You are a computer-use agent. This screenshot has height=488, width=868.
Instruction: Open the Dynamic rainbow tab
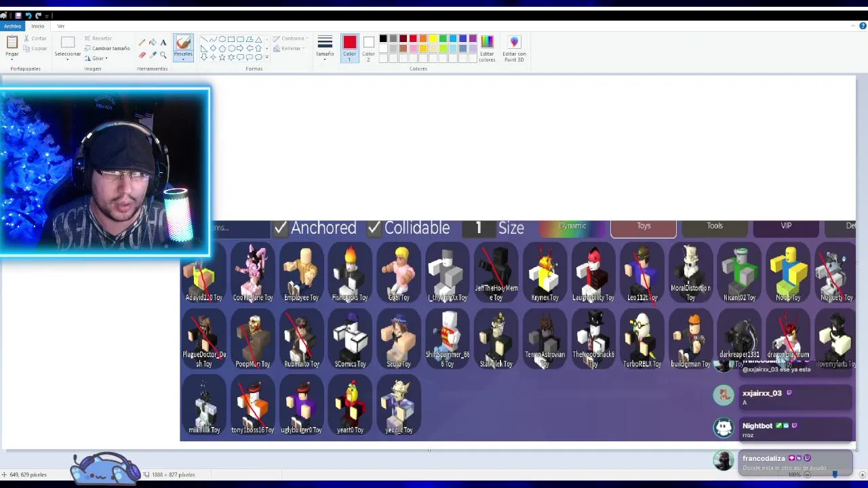pyautogui.click(x=572, y=228)
